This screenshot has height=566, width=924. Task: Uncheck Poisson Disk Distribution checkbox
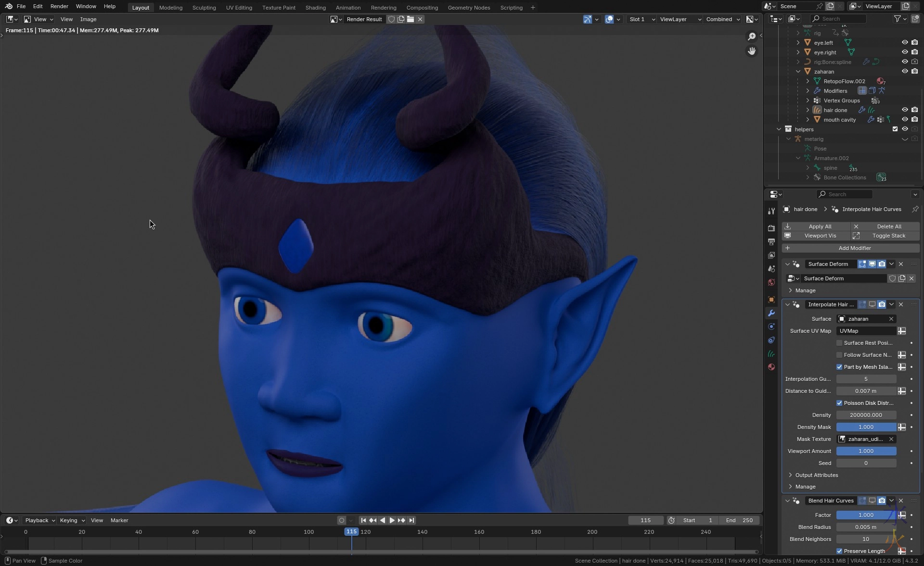click(839, 403)
